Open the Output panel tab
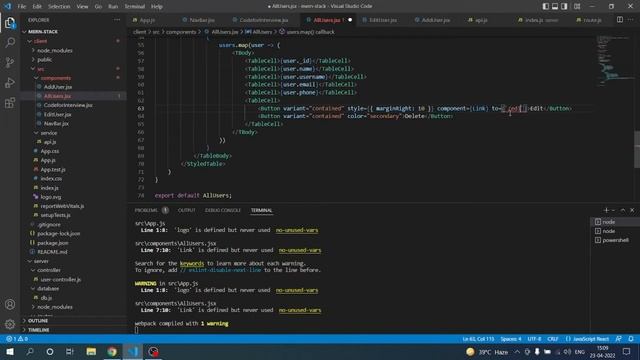The width and height of the screenshot is (640, 360). (186, 210)
